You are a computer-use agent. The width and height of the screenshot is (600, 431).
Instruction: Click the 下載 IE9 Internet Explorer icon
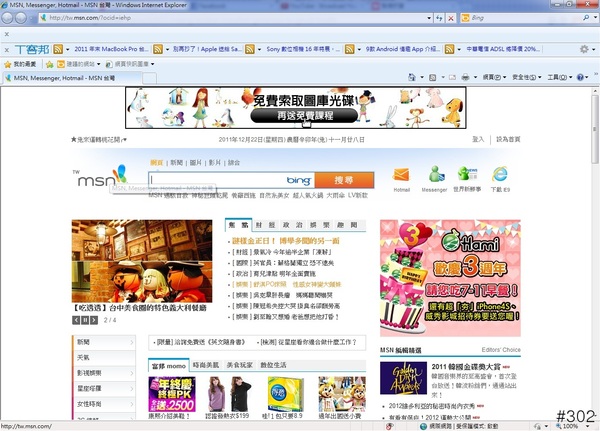click(500, 174)
